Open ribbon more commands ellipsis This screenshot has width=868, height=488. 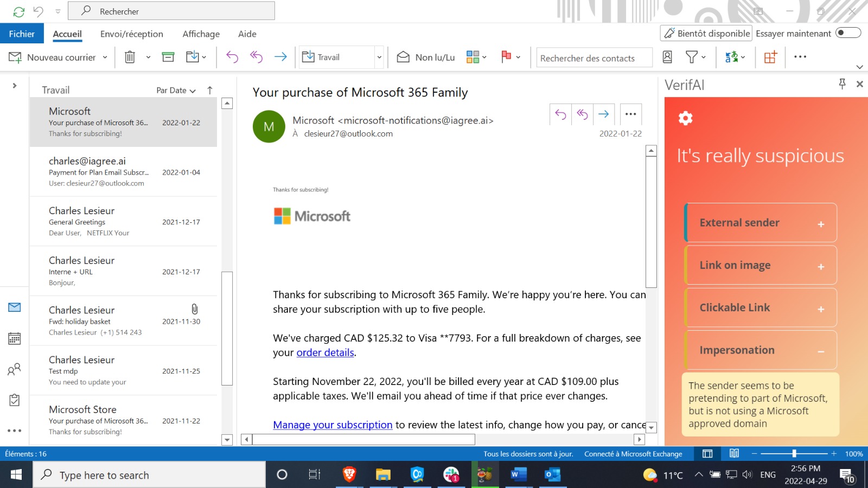coord(800,57)
